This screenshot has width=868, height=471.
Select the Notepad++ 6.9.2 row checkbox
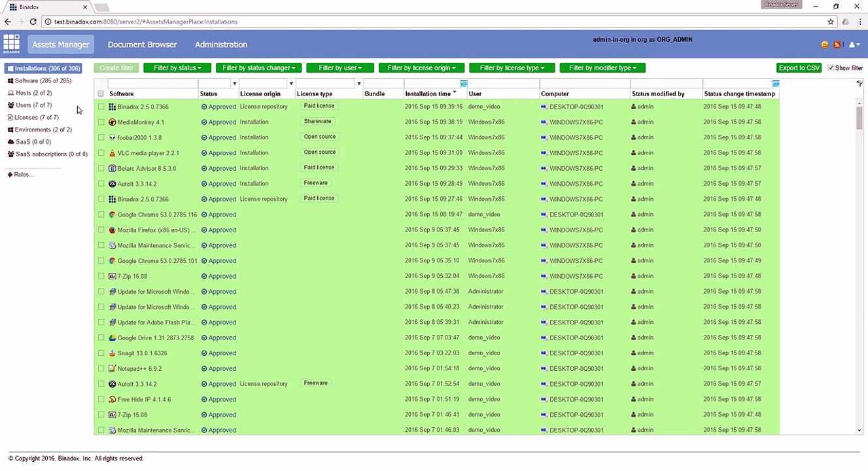(101, 369)
